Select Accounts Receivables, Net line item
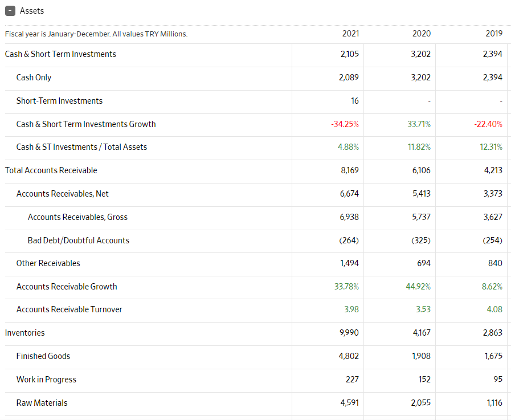 tap(62, 194)
